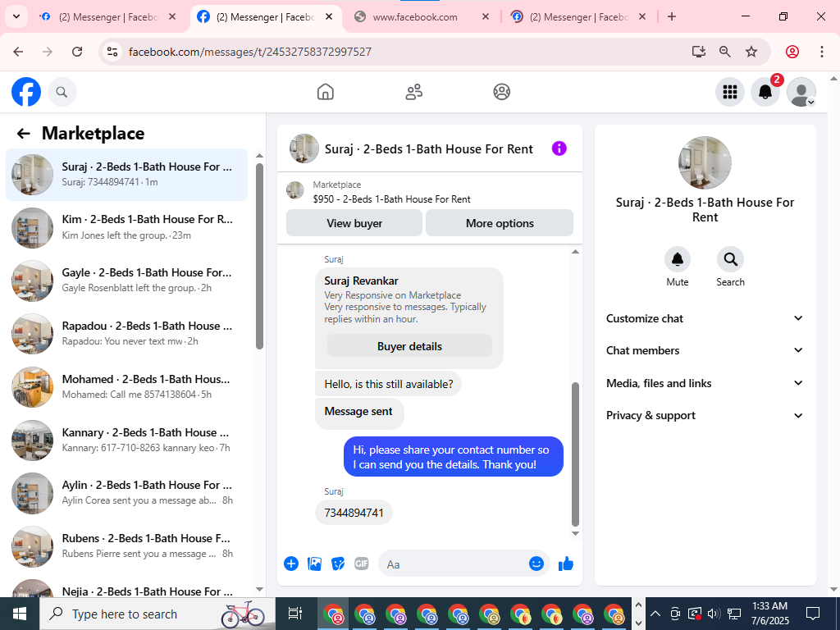This screenshot has height=630, width=840.
Task: Click Windows taskbar search box
Action: (157, 614)
